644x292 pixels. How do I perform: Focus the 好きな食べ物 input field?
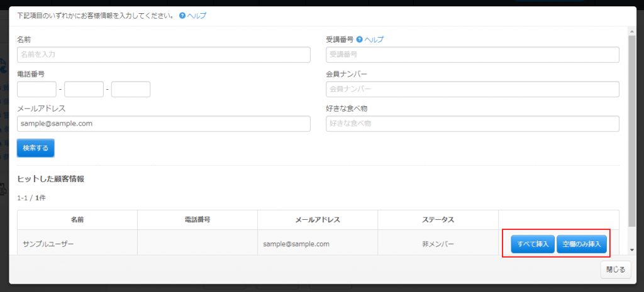point(472,124)
